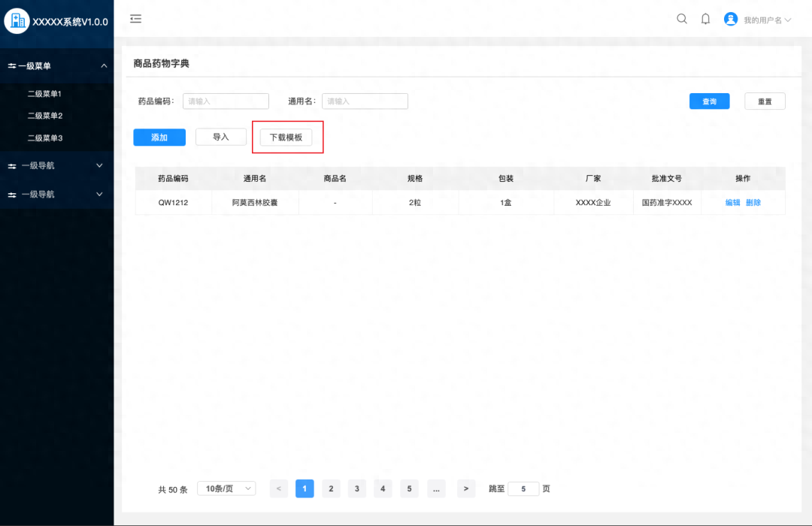The image size is (812, 526).
Task: Open the second 一级导航 menu item
Action: 57,194
